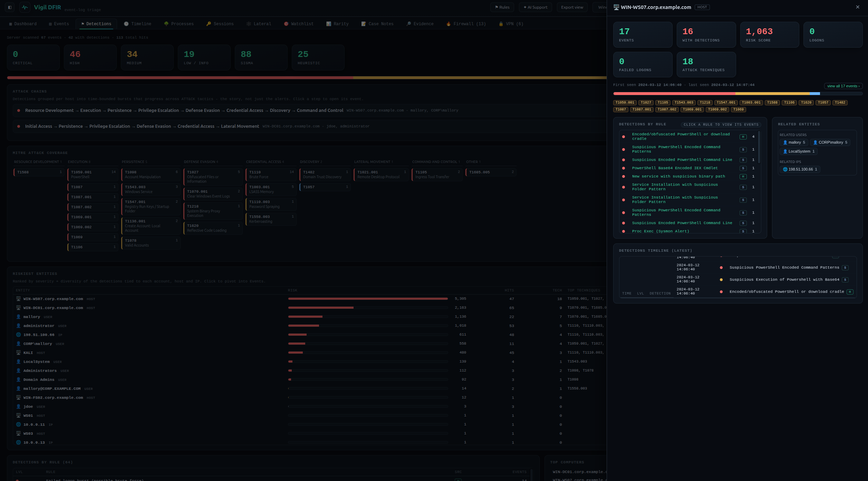This screenshot has height=481, width=868.
Task: Click the fire icon on Firewall (13) tab
Action: click(x=449, y=24)
